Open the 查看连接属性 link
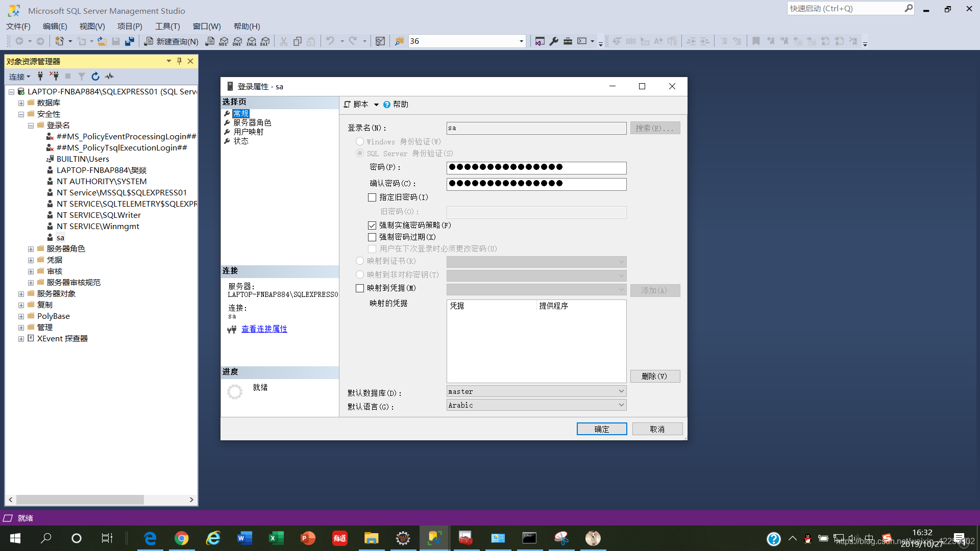 (x=264, y=329)
